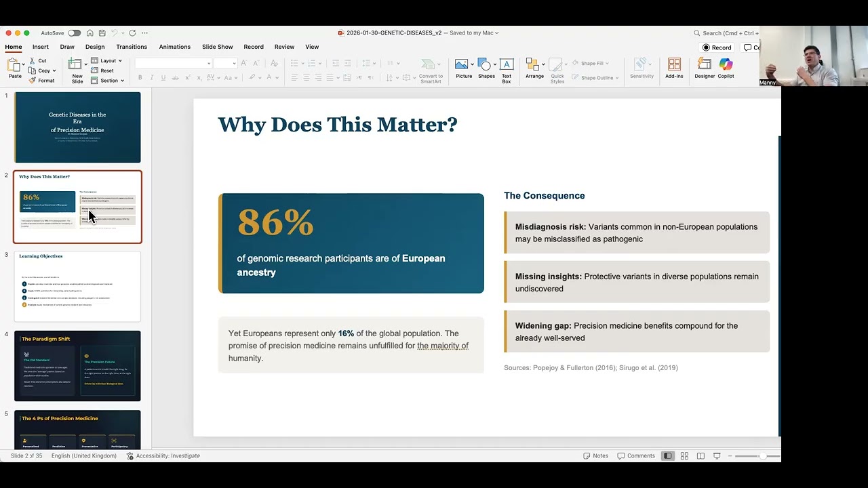Click the Search box in title bar
868x488 pixels.
pos(726,33)
